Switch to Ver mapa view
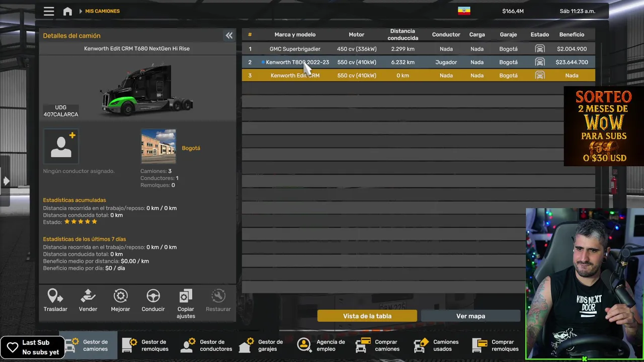The height and width of the screenshot is (362, 644). click(470, 316)
